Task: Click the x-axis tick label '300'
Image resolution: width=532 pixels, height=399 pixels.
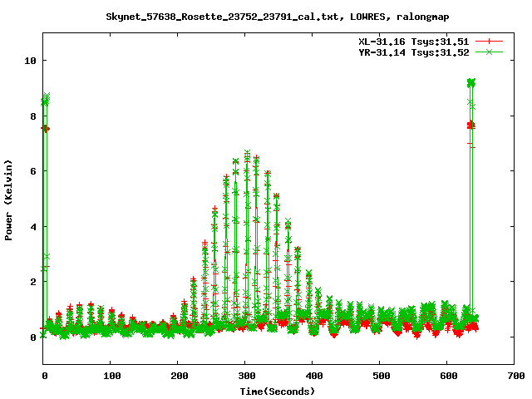Action: 247,376
